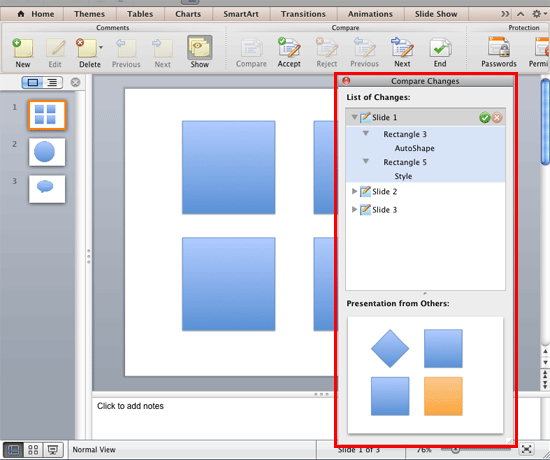Open the Home ribbon tab

tap(36, 14)
